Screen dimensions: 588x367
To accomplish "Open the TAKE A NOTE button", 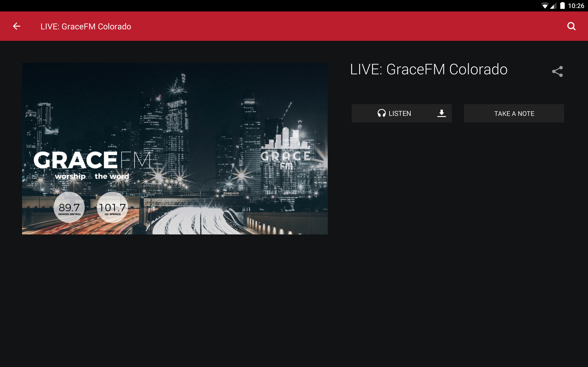I will (514, 113).
